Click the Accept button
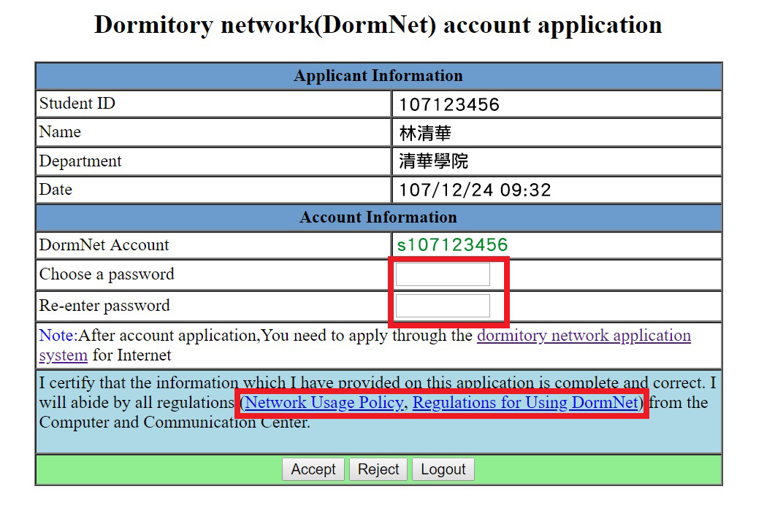 pos(313,469)
